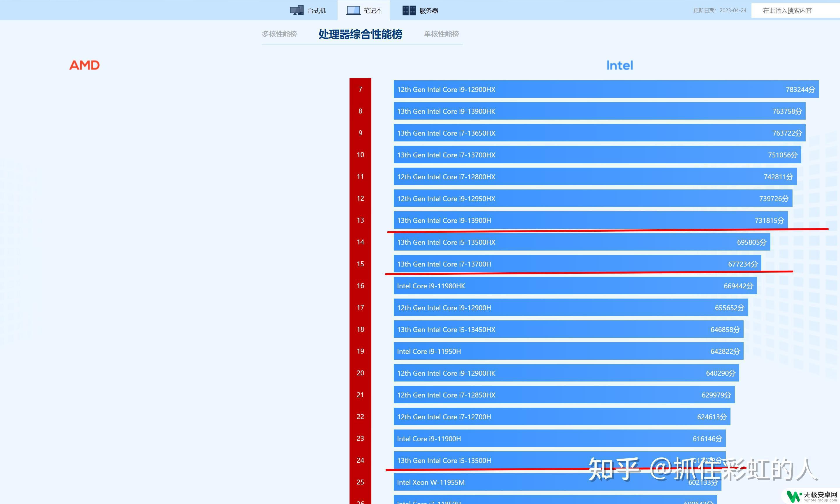This screenshot has width=840, height=504.
Task: Select the Core i9-11980HK bar
Action: (575, 286)
